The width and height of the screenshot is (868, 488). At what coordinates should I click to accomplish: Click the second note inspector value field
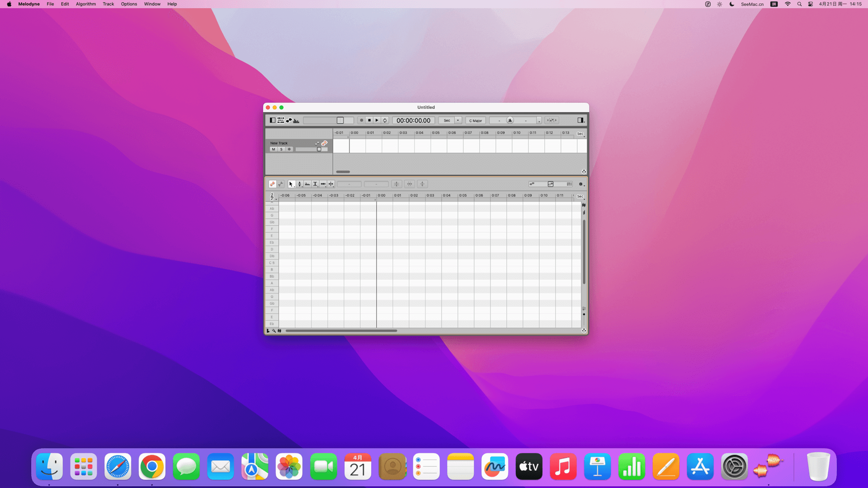(x=376, y=184)
